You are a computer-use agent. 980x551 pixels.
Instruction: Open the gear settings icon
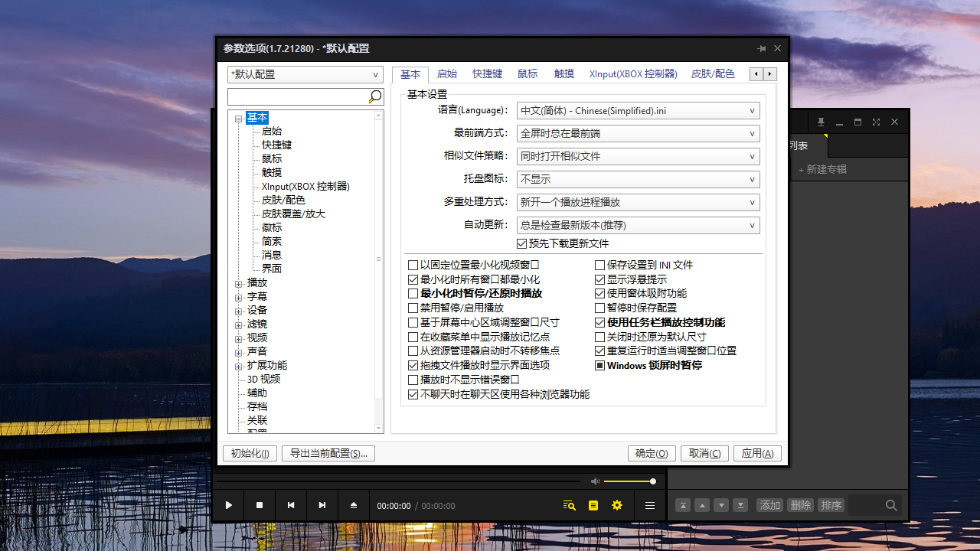pyautogui.click(x=617, y=505)
